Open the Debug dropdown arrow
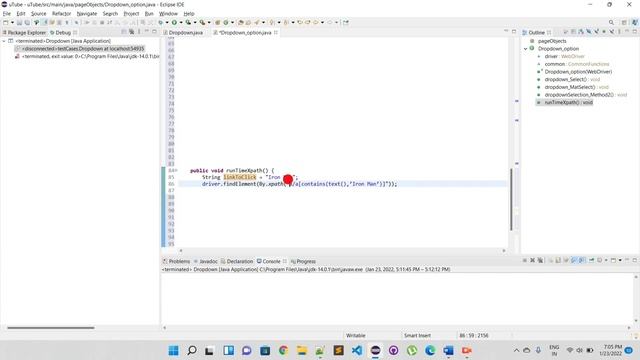 coord(167,22)
